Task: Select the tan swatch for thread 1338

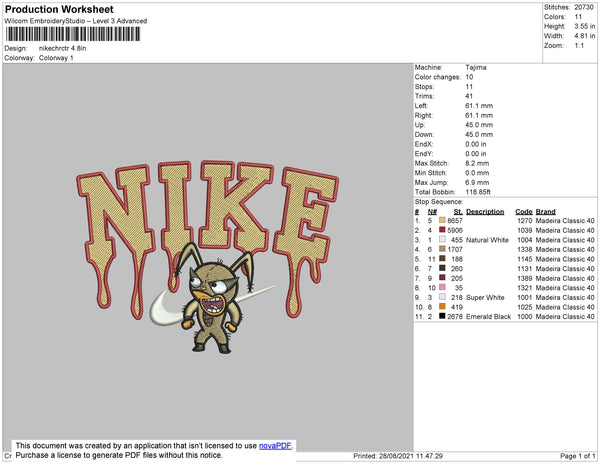Action: pyautogui.click(x=442, y=249)
